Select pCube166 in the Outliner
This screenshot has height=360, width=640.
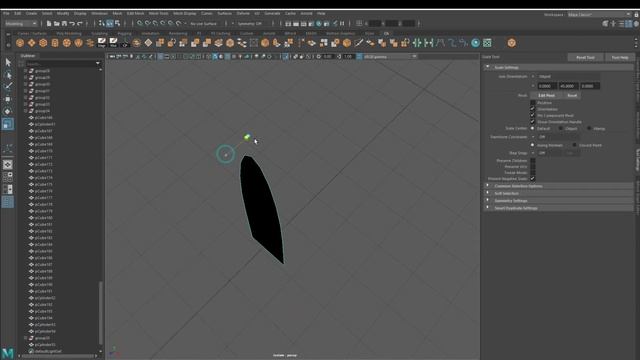click(43, 118)
